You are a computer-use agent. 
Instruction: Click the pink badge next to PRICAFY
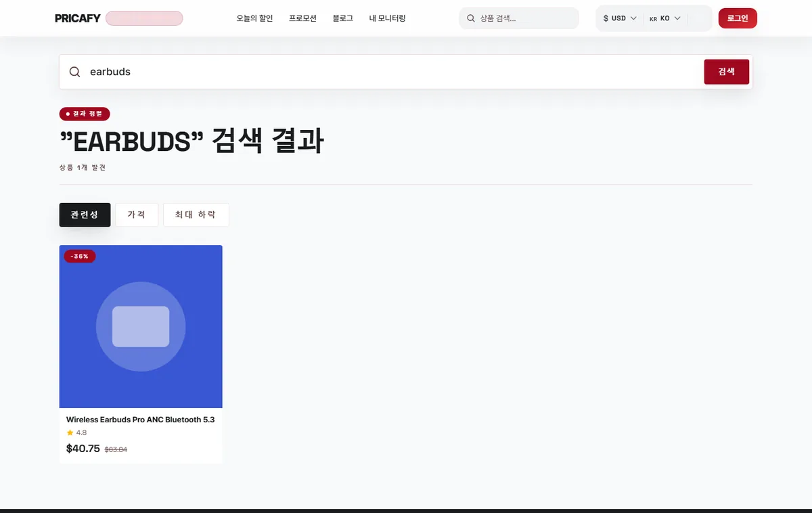[x=144, y=18]
